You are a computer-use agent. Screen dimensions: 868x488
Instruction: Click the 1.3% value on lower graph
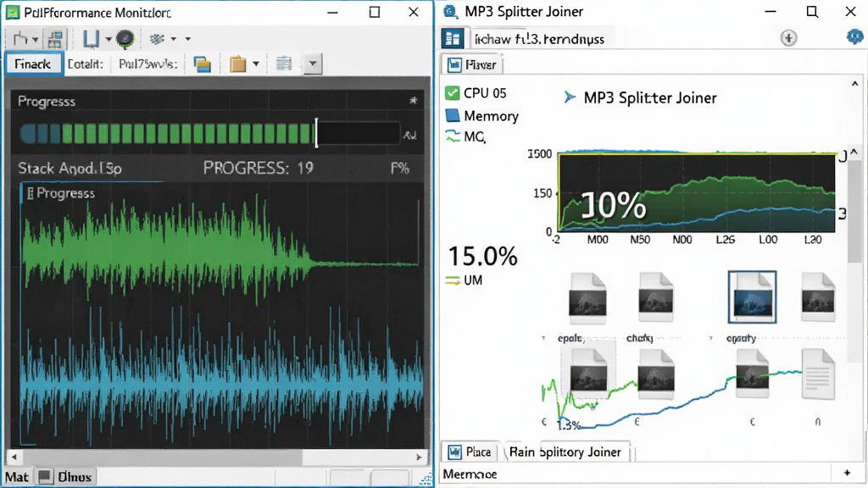(569, 425)
